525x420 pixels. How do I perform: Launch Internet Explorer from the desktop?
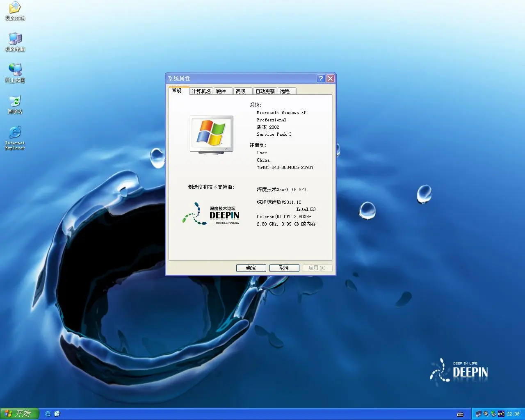coord(15,135)
